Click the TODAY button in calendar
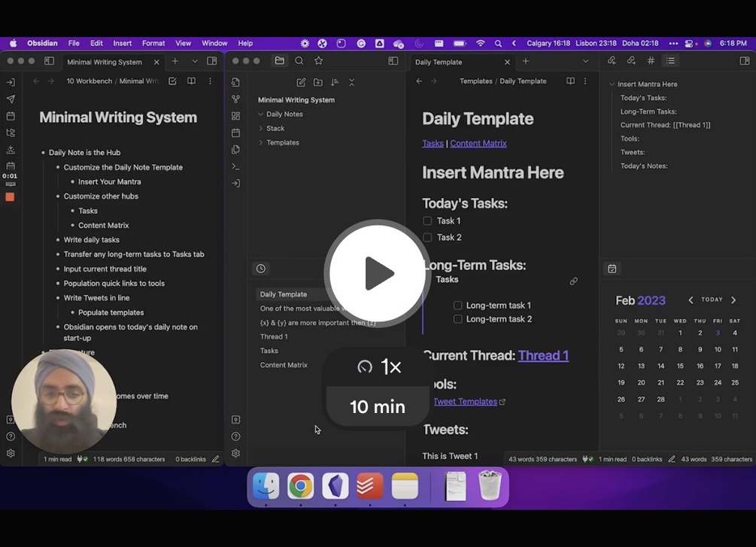This screenshot has height=547, width=756. pos(712,299)
